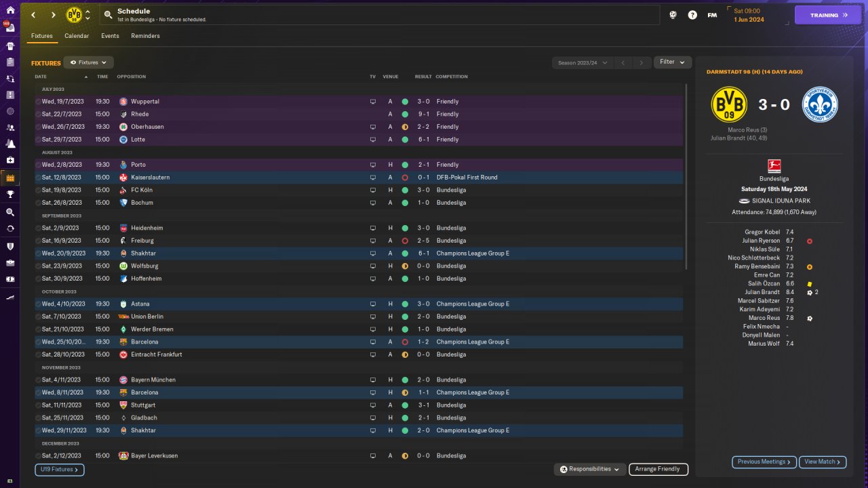Click the schedule search field
Image resolution: width=868 pixels, height=488 pixels.
[x=380, y=15]
